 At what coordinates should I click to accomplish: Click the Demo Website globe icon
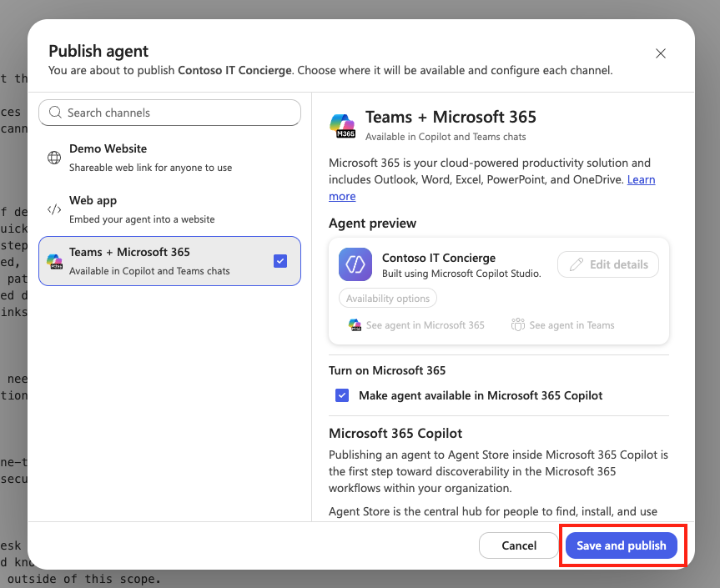(54, 158)
